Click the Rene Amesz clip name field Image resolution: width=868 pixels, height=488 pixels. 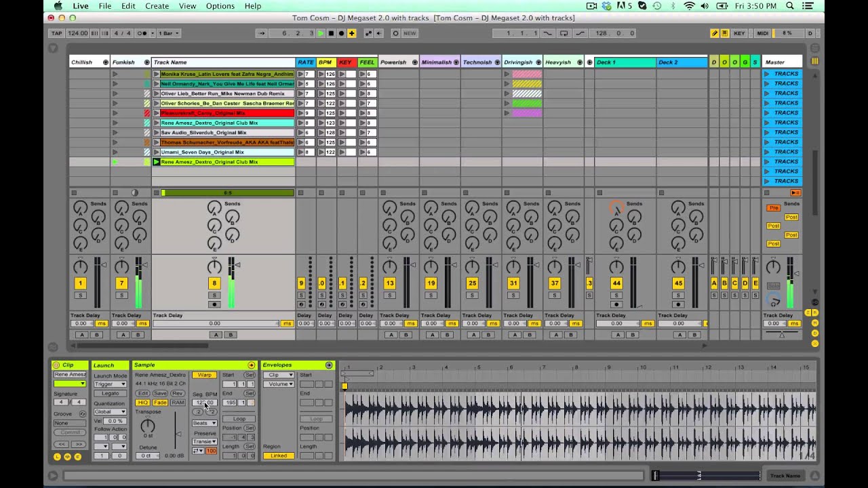pyautogui.click(x=69, y=375)
